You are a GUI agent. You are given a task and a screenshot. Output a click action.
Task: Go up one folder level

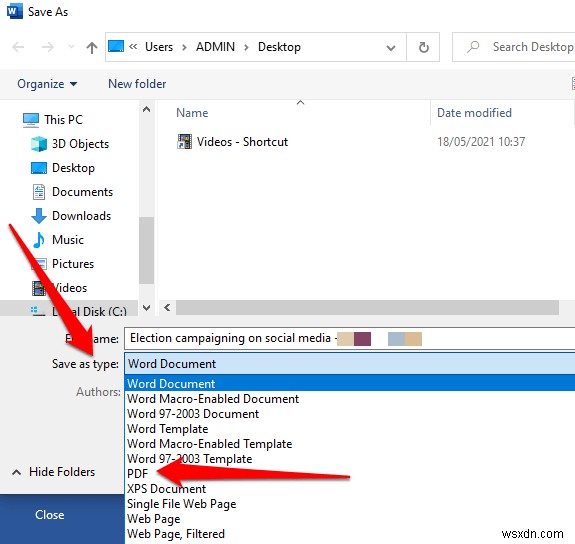click(x=92, y=47)
